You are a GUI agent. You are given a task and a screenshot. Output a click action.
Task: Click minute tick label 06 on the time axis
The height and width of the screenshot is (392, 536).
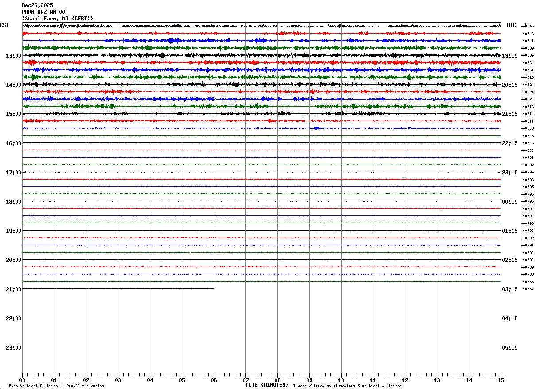coord(214,380)
